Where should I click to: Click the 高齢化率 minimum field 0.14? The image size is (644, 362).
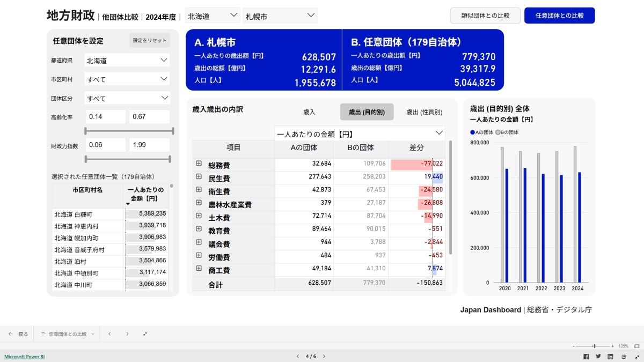[x=105, y=117]
